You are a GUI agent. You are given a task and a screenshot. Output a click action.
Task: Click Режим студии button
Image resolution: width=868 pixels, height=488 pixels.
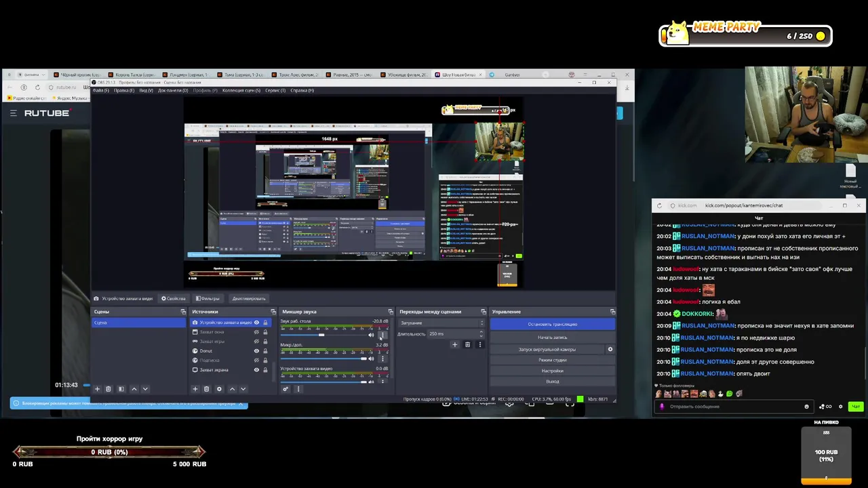tap(553, 361)
